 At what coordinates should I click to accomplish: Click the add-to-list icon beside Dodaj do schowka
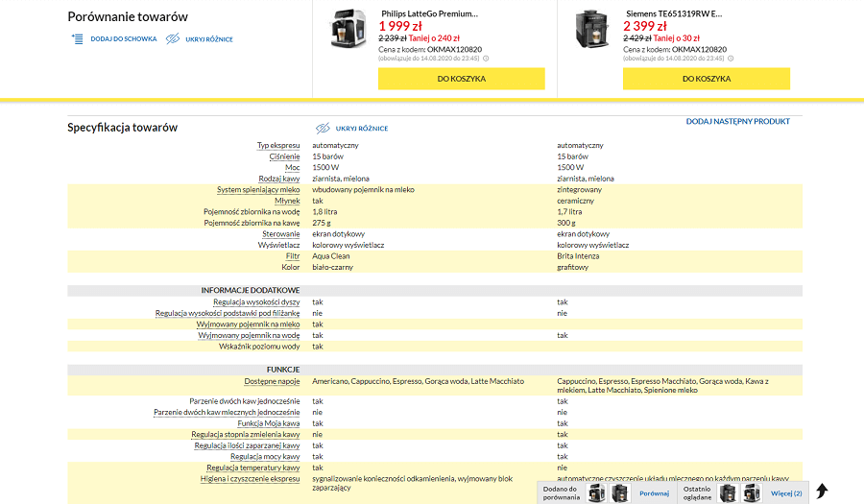[77, 38]
